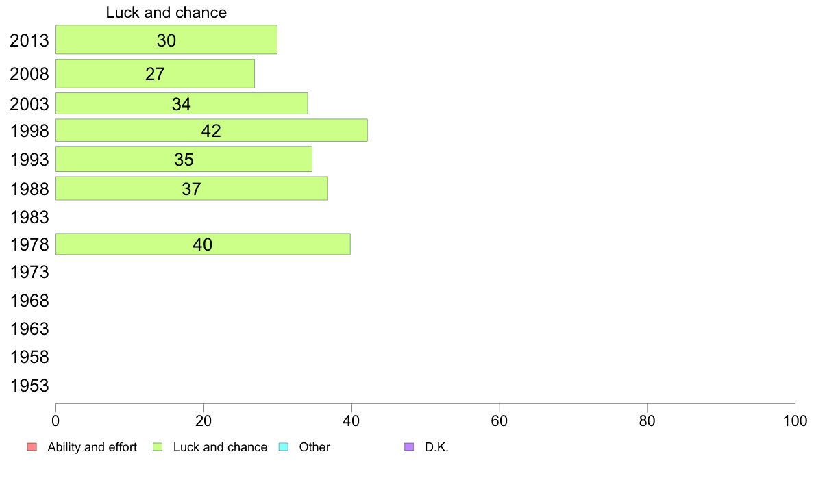814x504 pixels.
Task: Click the cyan Other legend swatch
Action: pos(284,447)
